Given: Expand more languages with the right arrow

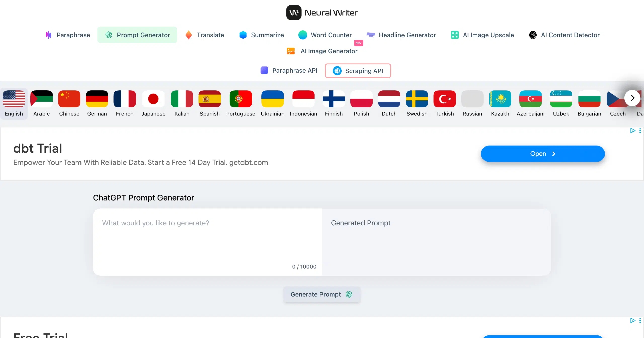Looking at the screenshot, I should click(632, 98).
